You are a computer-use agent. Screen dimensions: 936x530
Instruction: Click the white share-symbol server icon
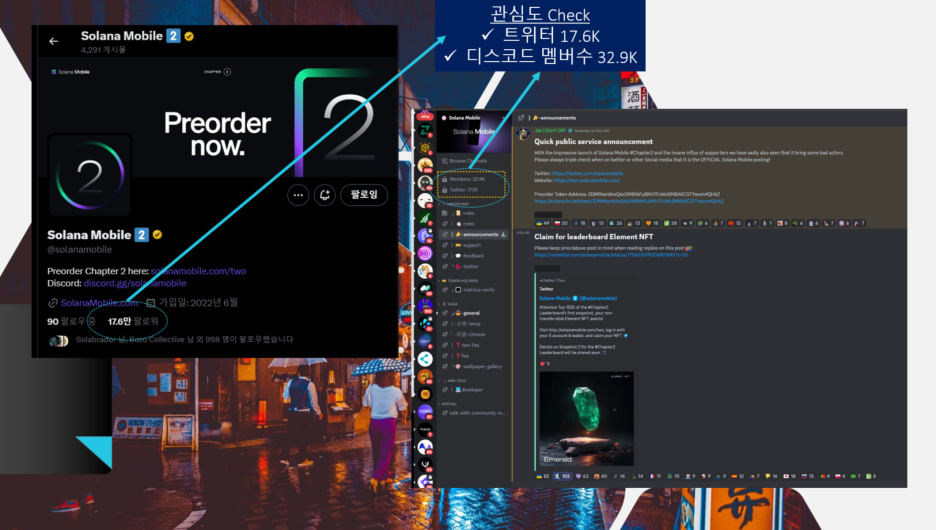tap(425, 359)
